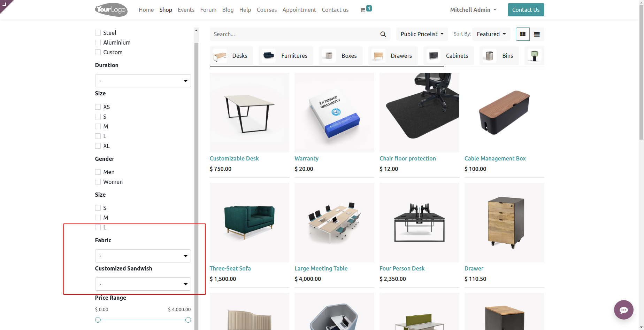Image resolution: width=644 pixels, height=330 pixels.
Task: Click the lamp category icon
Action: pyautogui.click(x=534, y=56)
